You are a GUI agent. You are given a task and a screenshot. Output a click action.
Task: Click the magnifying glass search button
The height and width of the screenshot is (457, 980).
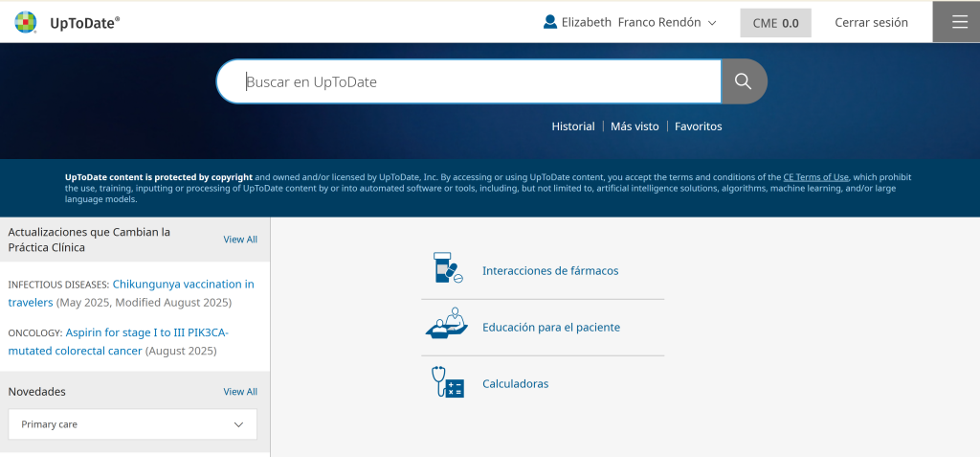[743, 81]
